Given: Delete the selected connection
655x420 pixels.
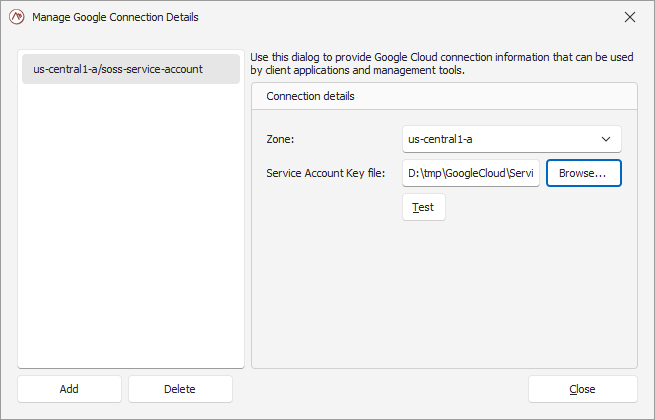Looking at the screenshot, I should point(180,389).
